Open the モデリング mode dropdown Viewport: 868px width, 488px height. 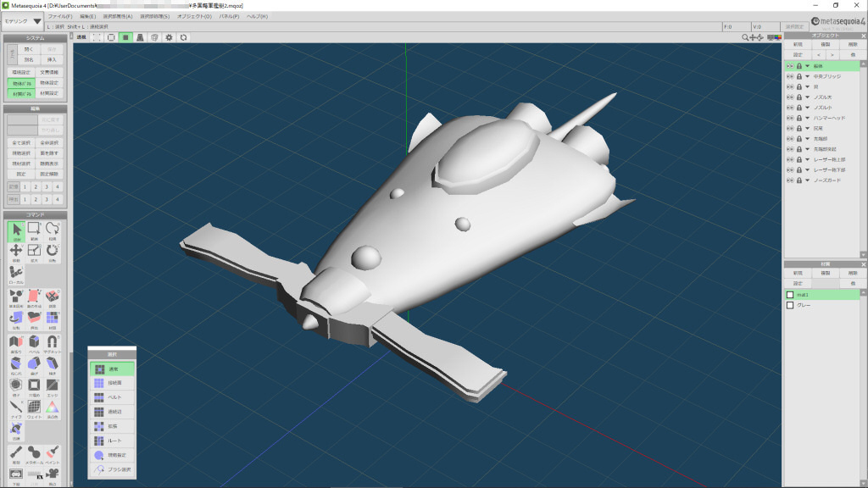pyautogui.click(x=23, y=21)
